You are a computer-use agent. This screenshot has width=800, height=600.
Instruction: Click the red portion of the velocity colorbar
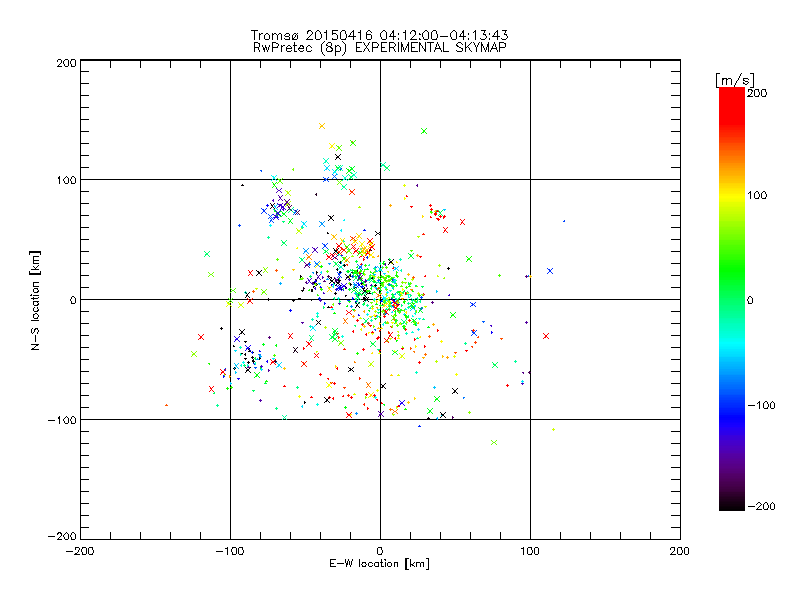(732, 105)
